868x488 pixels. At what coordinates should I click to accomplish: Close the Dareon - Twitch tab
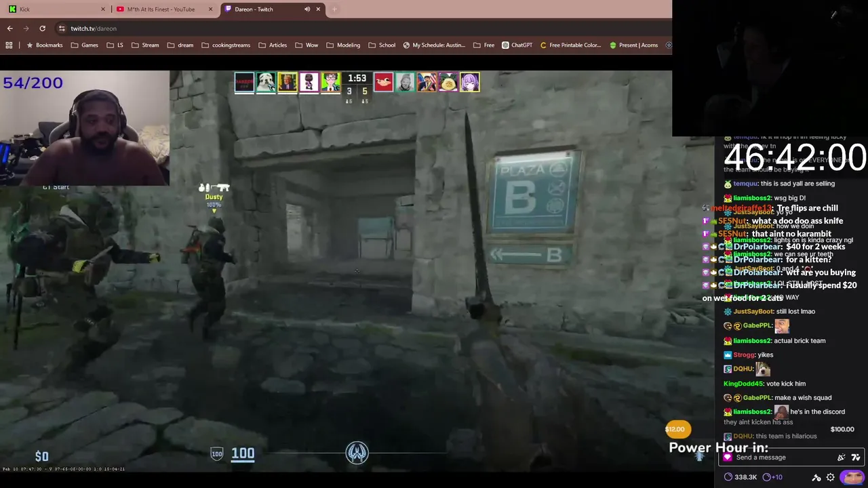click(318, 9)
